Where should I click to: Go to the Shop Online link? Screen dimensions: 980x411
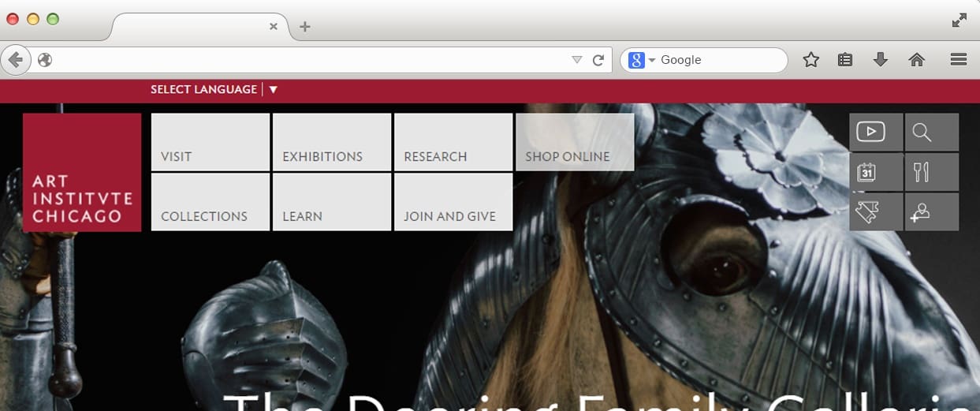coord(575,142)
